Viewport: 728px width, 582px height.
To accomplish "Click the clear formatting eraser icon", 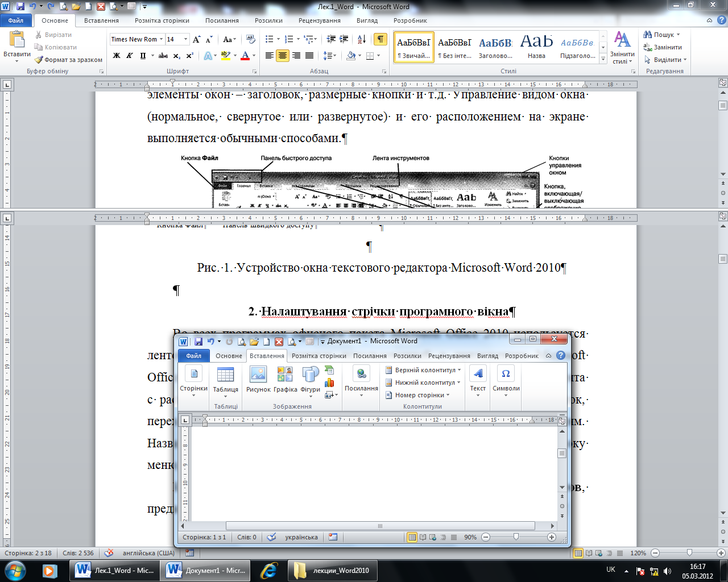I will [x=250, y=39].
